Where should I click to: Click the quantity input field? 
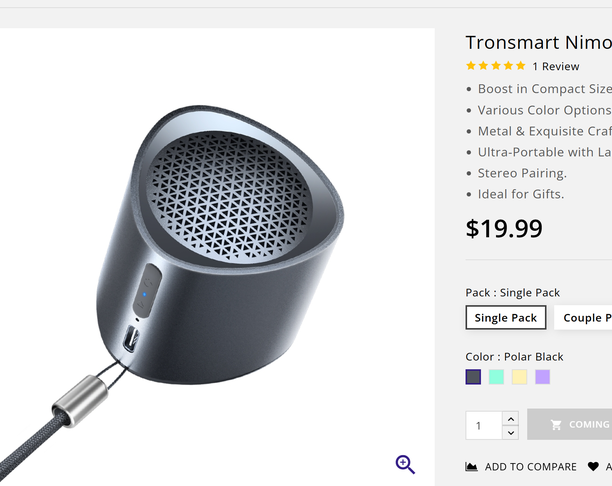click(x=483, y=425)
